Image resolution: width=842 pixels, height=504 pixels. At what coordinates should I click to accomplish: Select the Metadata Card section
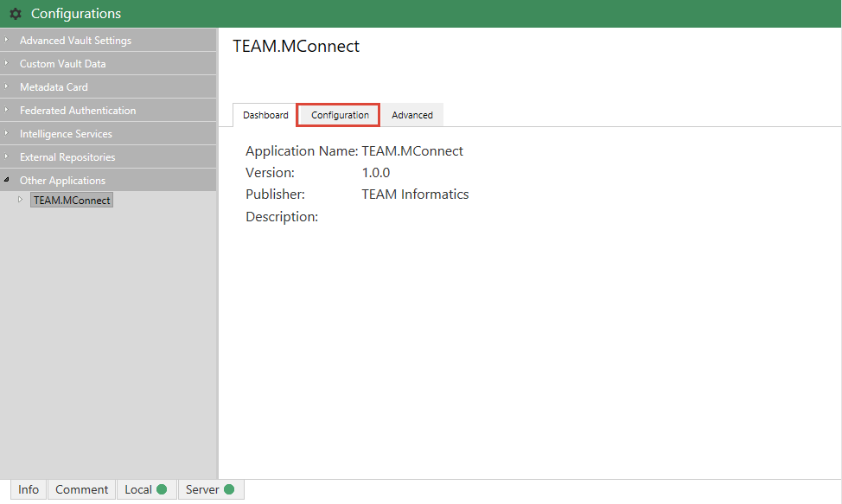click(x=54, y=87)
